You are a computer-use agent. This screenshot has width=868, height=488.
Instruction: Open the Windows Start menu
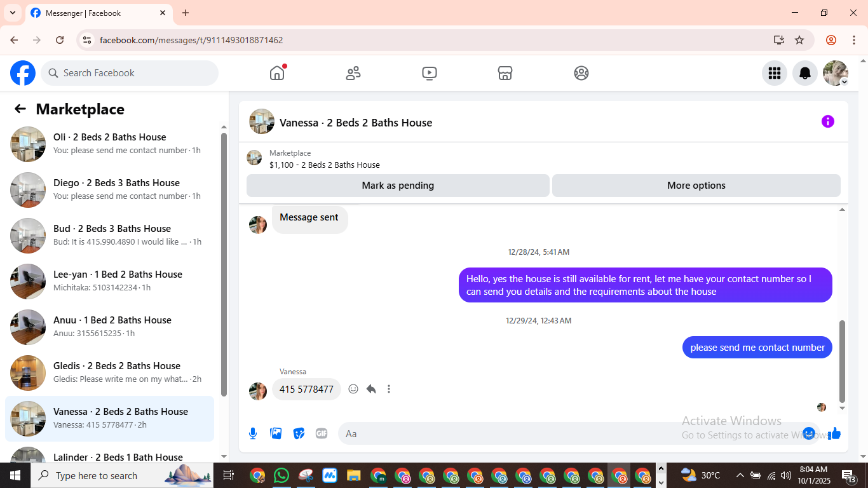point(15,475)
